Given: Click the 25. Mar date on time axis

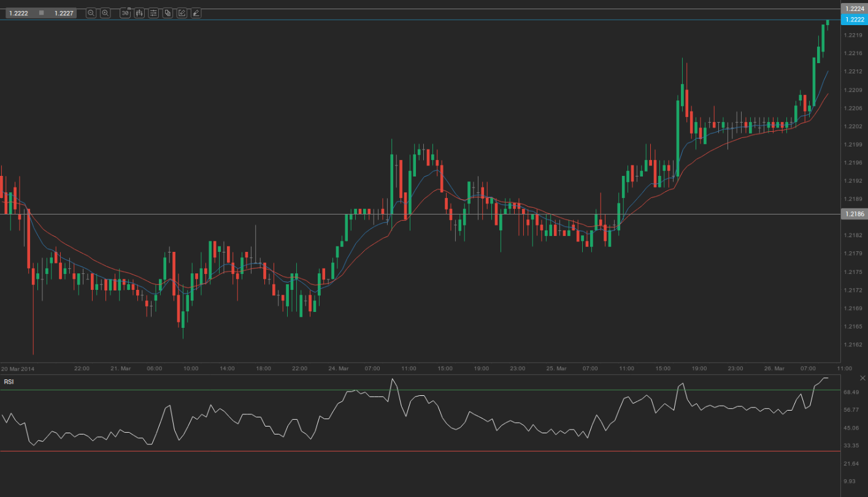Looking at the screenshot, I should pos(556,368).
